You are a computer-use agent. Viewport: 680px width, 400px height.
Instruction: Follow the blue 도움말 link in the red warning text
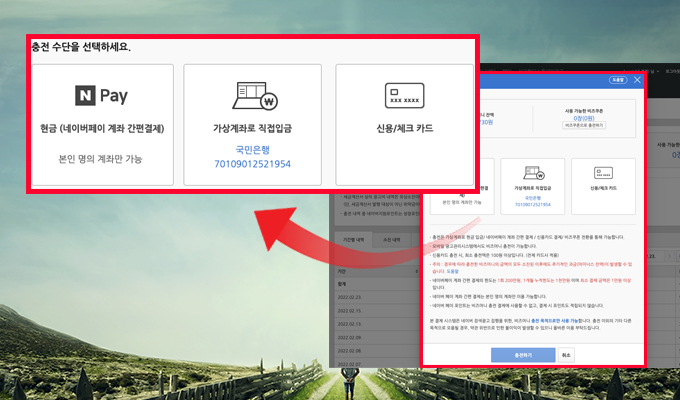point(452,271)
